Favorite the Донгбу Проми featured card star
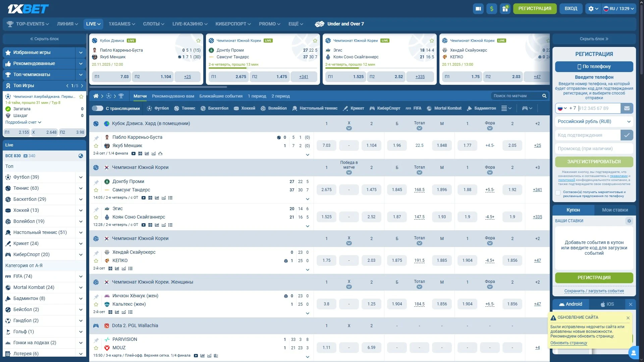644x362 pixels. pos(315,41)
